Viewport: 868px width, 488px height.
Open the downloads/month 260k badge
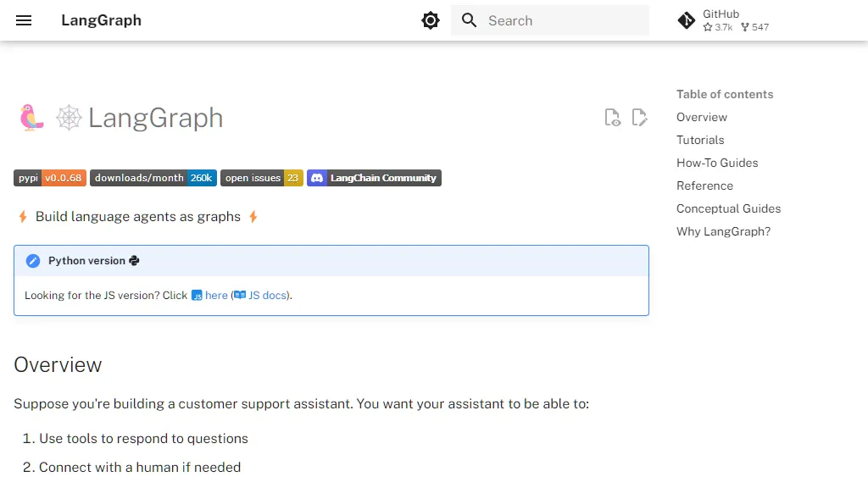pos(153,178)
